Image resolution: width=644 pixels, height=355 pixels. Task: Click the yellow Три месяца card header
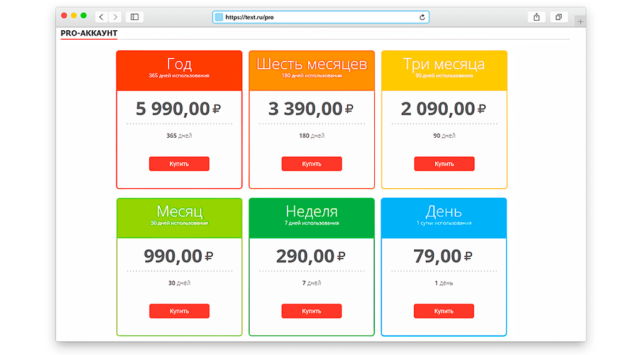(x=445, y=70)
